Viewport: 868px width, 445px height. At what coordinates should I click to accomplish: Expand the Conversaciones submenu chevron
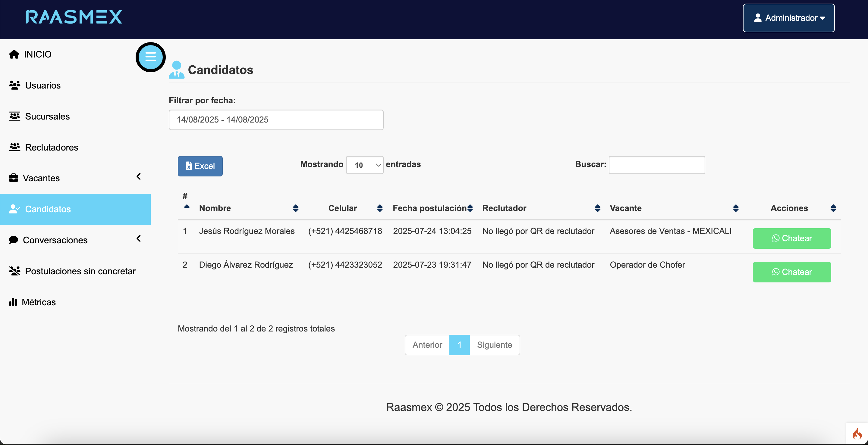pyautogui.click(x=139, y=239)
